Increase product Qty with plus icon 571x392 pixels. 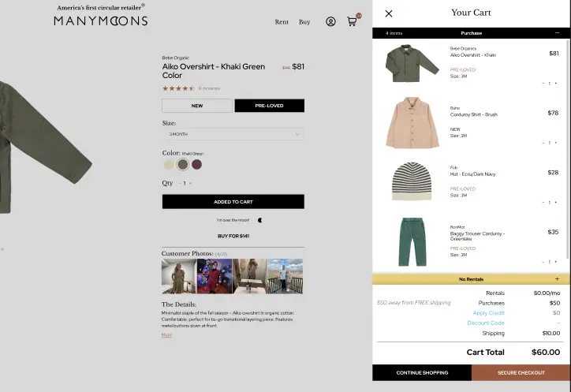(190, 183)
